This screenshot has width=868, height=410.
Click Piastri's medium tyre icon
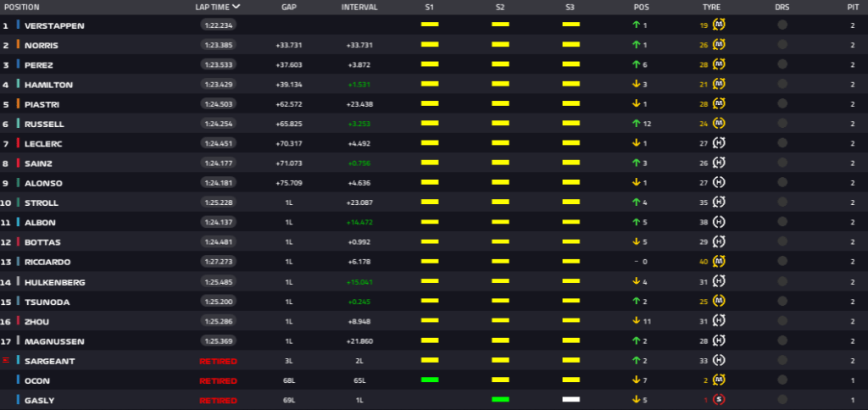click(719, 104)
